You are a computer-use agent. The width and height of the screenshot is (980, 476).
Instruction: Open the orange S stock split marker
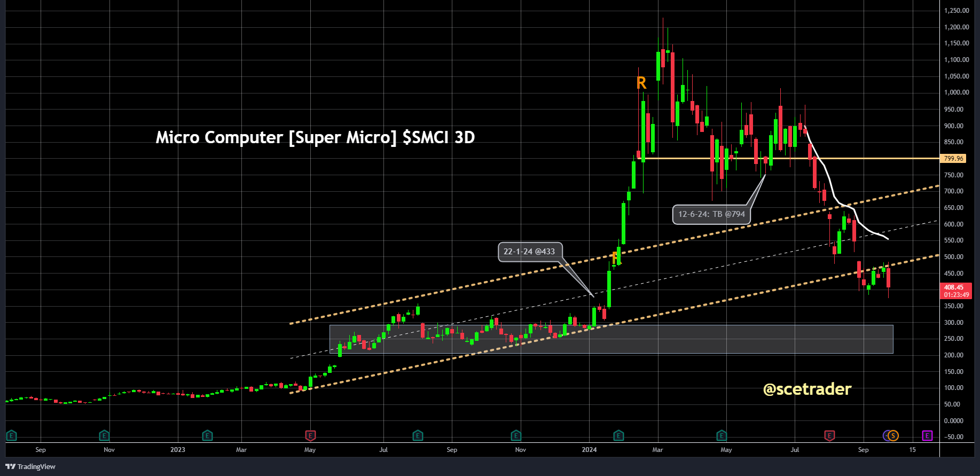pos(893,435)
